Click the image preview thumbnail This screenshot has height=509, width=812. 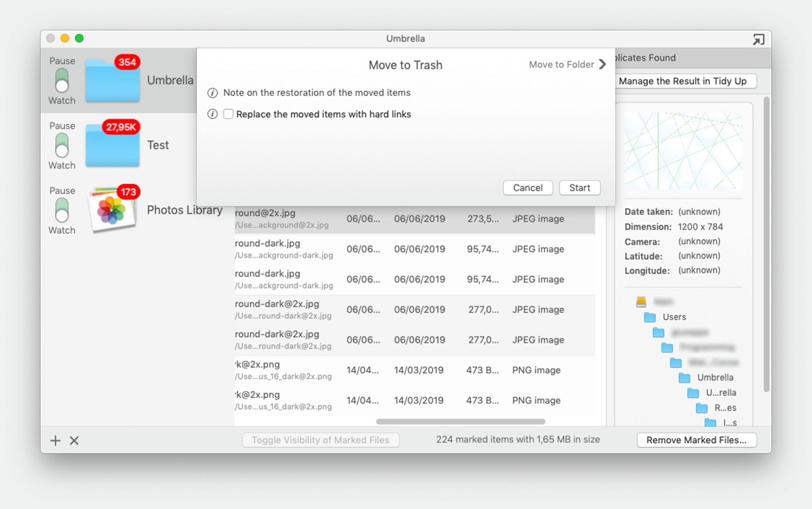point(683,151)
